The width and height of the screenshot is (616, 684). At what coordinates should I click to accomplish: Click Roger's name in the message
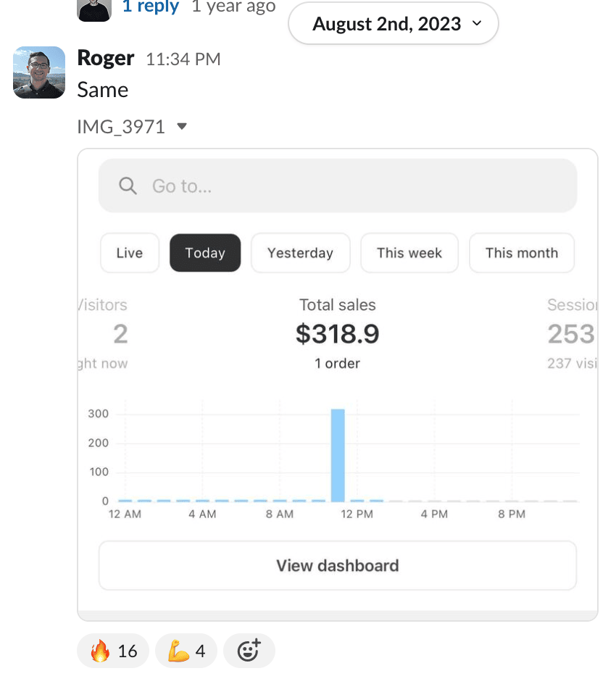(x=106, y=59)
